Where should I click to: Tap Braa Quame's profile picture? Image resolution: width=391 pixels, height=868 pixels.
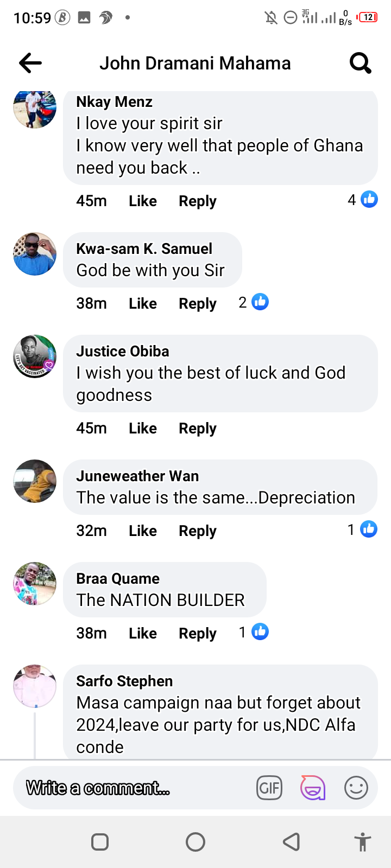pos(35,584)
